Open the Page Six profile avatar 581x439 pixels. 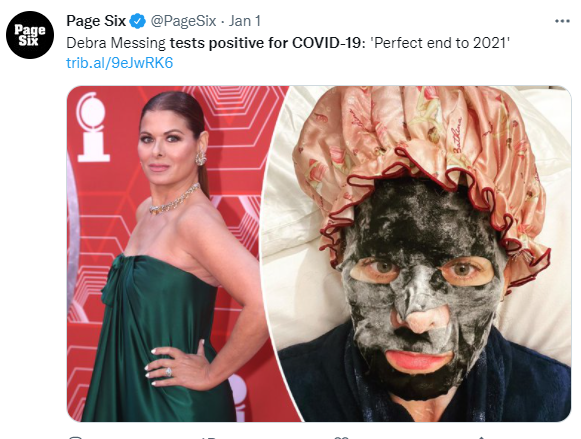(30, 35)
